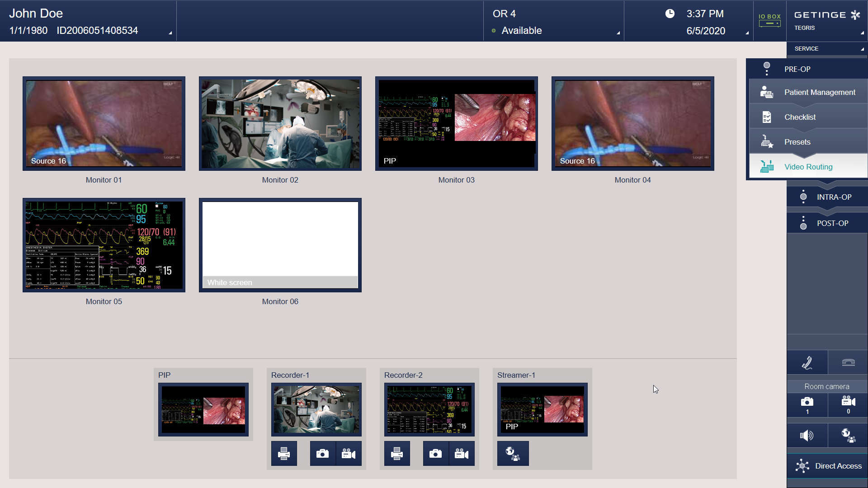Toggle the speaker audio control
The height and width of the screenshot is (488, 868).
807,435
